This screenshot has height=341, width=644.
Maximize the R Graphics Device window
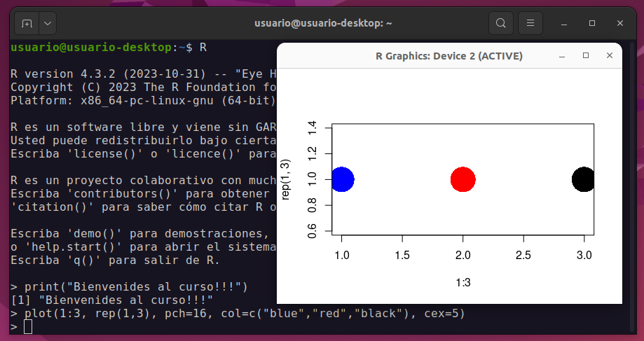586,56
